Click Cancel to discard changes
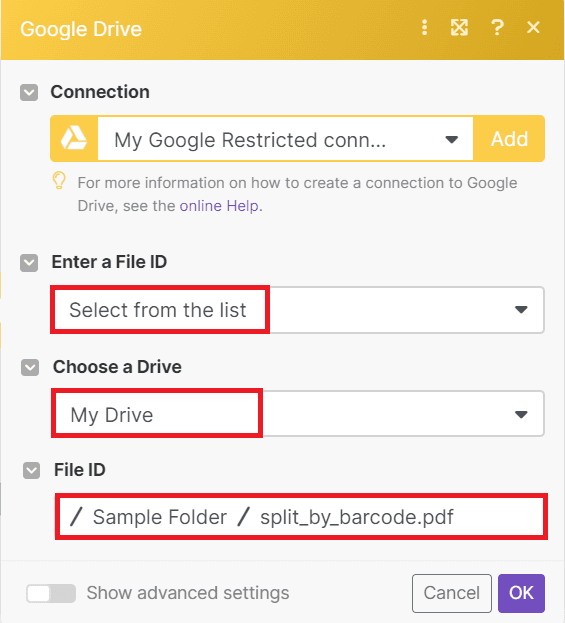Screen dimensions: 565x623 point(452,593)
